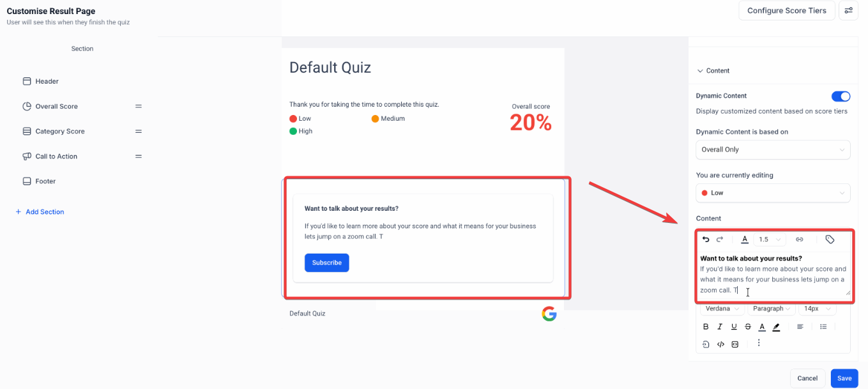Open the settings sliders icon beside Configure Score Tiers
Screen dimensions: 868x389
[848, 10]
